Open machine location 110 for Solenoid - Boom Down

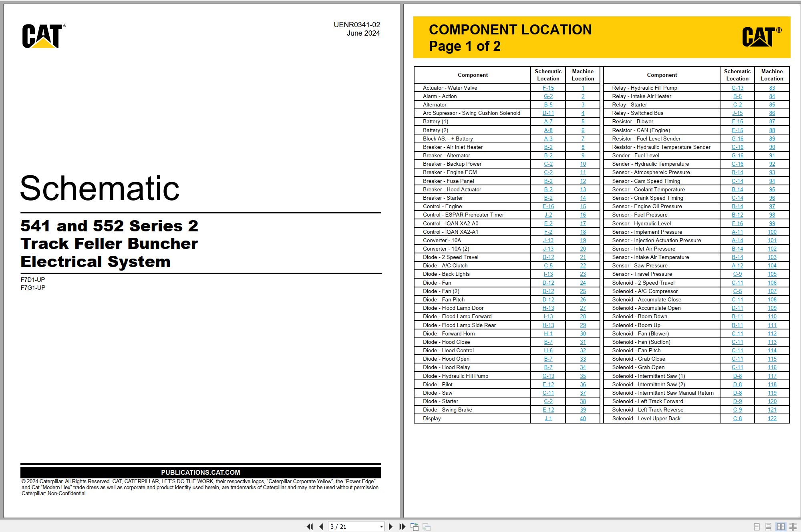pyautogui.click(x=772, y=317)
